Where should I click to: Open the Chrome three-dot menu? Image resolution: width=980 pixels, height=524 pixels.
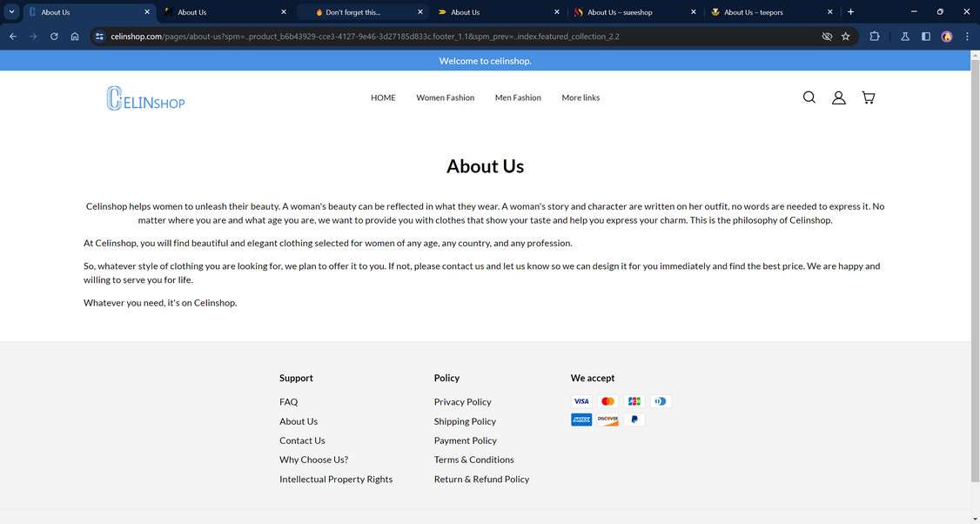click(x=966, y=36)
